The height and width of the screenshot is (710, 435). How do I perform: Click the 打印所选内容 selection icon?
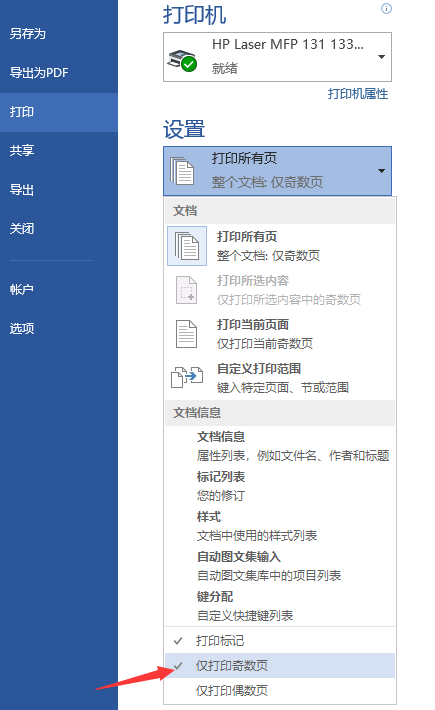pos(186,290)
